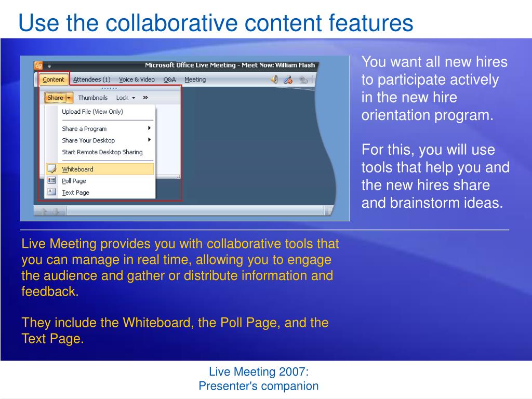Click the Share button
The image size is (532, 399).
pyautogui.click(x=56, y=98)
